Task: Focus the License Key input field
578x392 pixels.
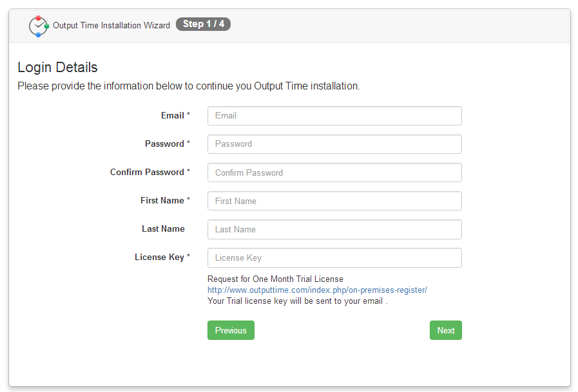Action: point(334,257)
